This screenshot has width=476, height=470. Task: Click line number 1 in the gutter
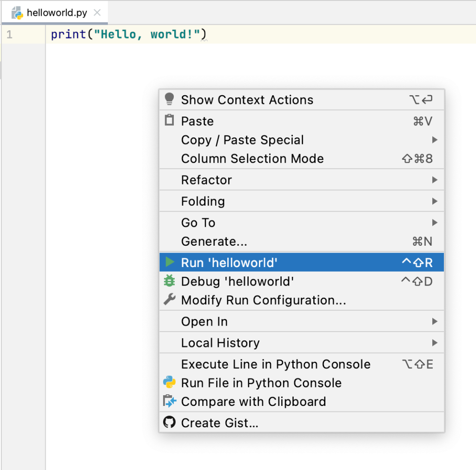pyautogui.click(x=10, y=34)
